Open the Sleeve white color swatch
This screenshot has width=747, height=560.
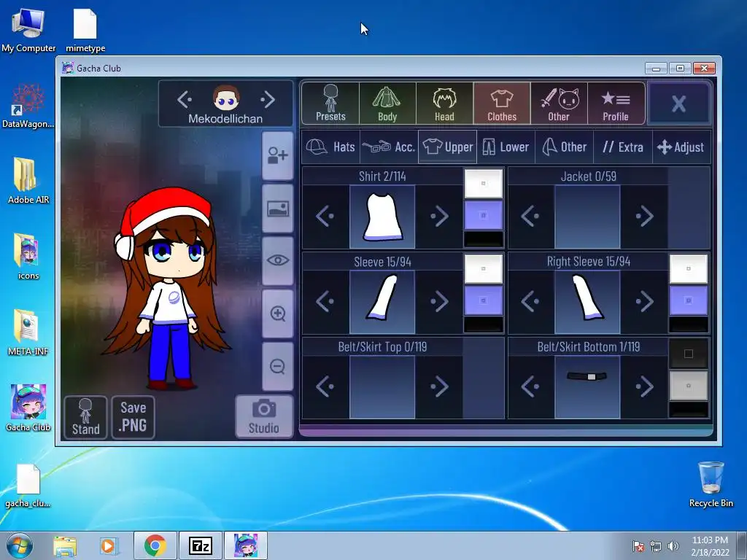coord(484,268)
